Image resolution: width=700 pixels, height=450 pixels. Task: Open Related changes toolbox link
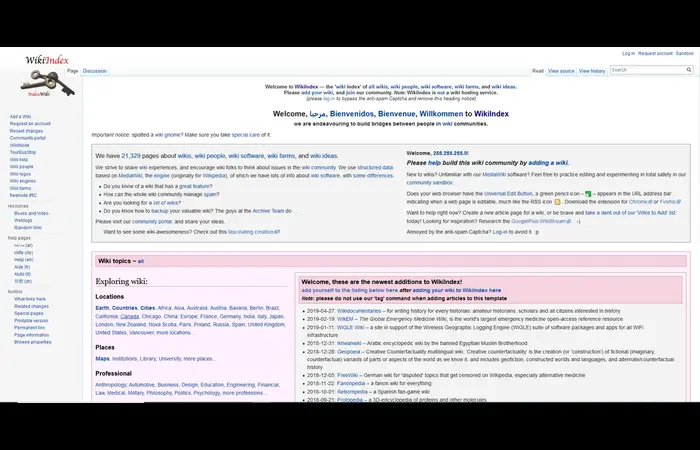31,306
